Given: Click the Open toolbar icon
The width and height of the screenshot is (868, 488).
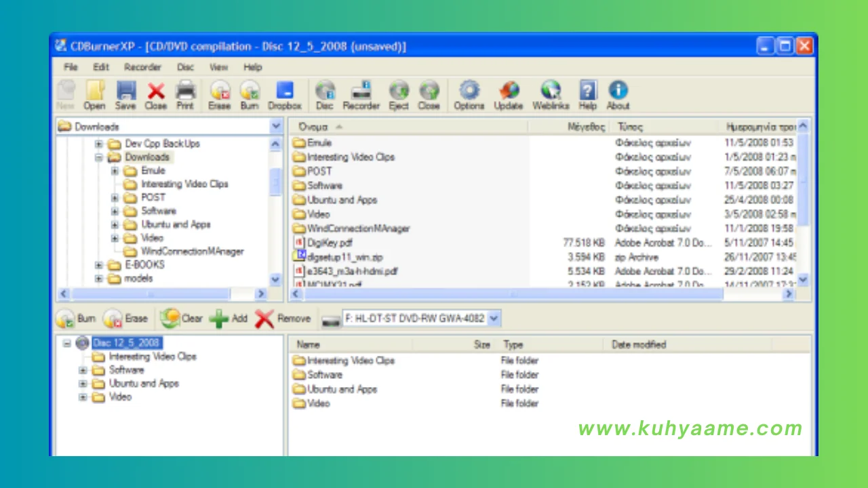Looking at the screenshot, I should pos(94,95).
